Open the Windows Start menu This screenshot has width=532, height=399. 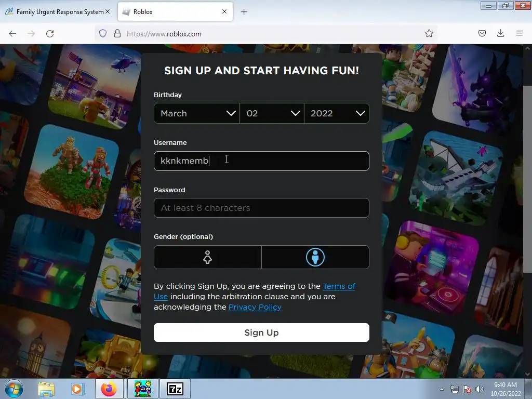(x=14, y=389)
